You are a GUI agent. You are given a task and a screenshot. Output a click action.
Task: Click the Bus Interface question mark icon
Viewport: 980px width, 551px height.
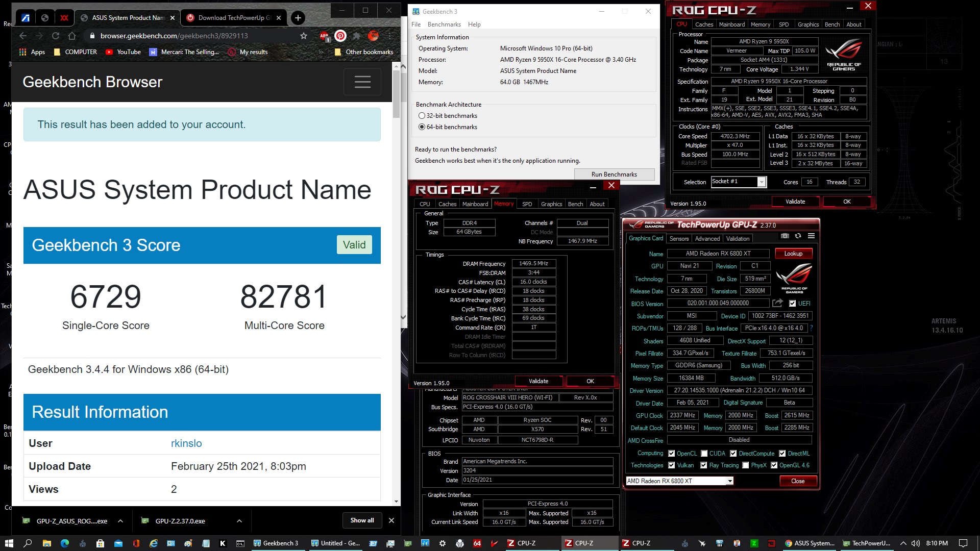point(811,328)
